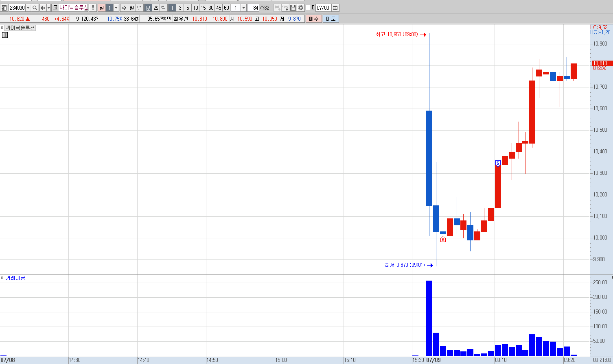The image size is (613, 364).
Task: Click the best ask price 10,810 in quote bar
Action: point(199,19)
